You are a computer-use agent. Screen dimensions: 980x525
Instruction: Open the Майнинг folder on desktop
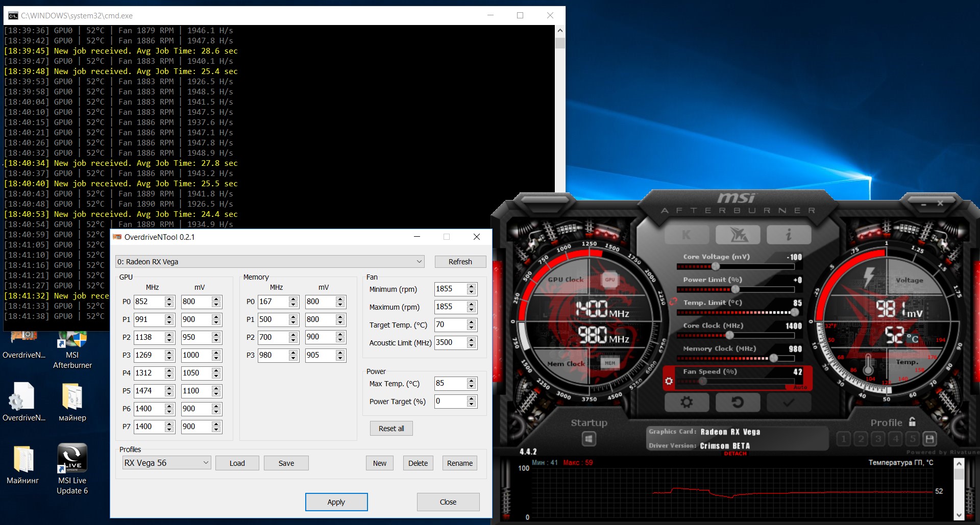click(23, 465)
